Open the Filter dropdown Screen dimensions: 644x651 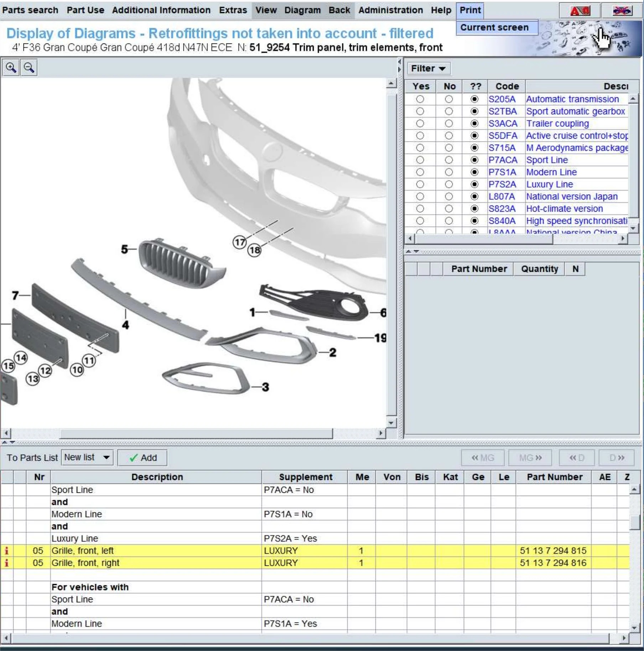coord(428,68)
